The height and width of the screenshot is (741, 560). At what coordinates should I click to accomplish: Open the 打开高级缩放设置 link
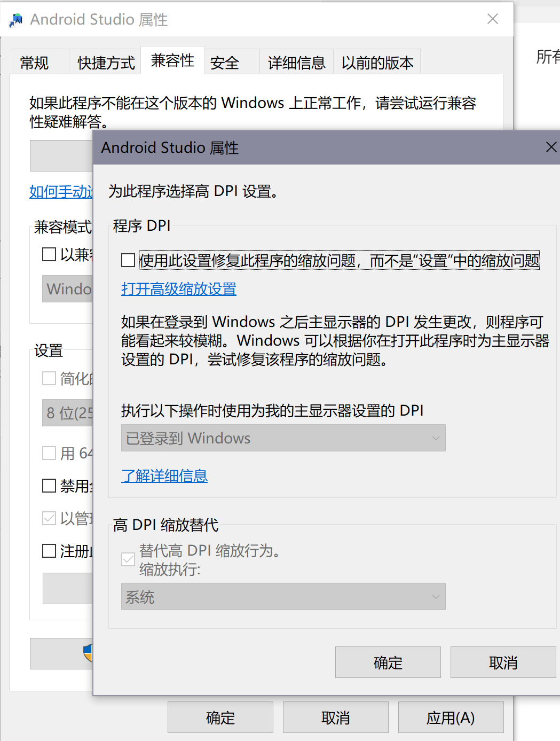pyautogui.click(x=179, y=289)
